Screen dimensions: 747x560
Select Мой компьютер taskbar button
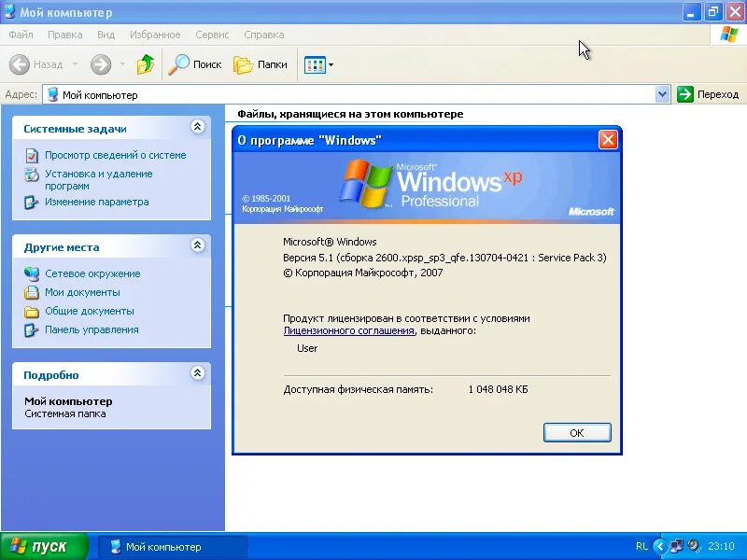172,547
